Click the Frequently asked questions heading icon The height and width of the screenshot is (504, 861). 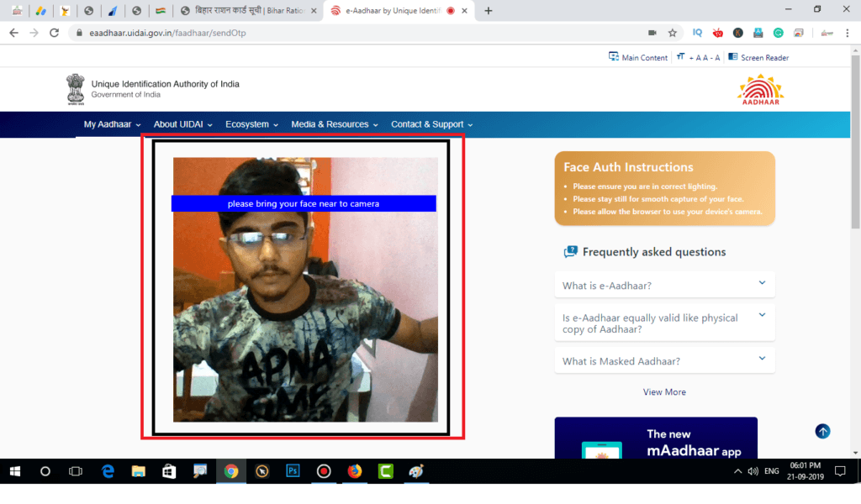[x=571, y=252]
